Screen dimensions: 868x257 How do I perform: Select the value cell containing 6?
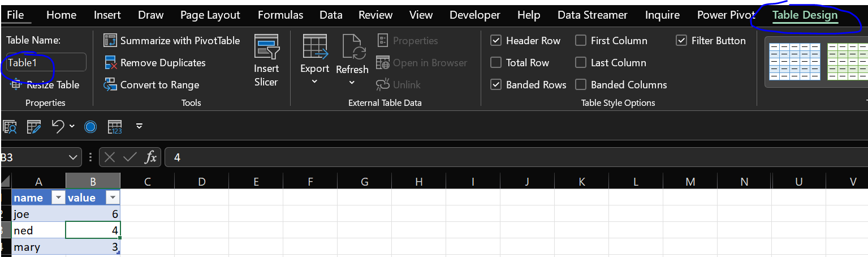[x=93, y=214]
